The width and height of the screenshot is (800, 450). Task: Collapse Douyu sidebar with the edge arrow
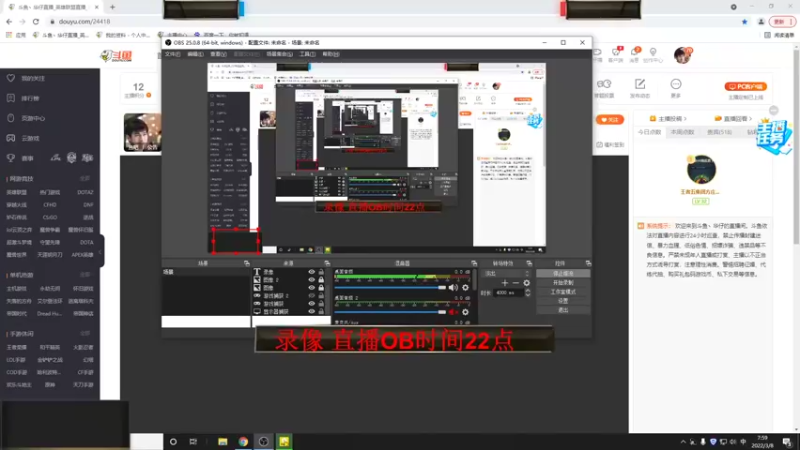point(102,251)
